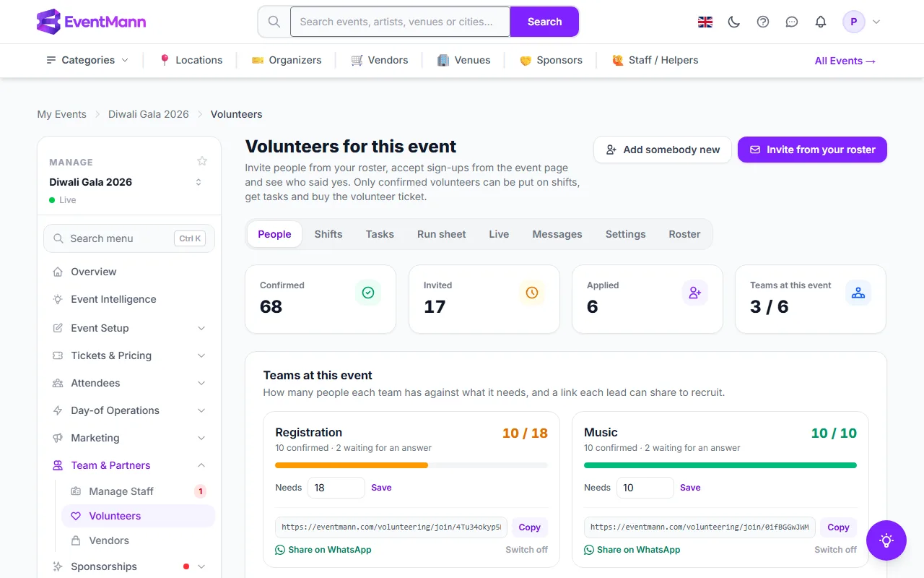Click the Registration team progress bar
Viewport: 924px width, 578px height.
411,465
